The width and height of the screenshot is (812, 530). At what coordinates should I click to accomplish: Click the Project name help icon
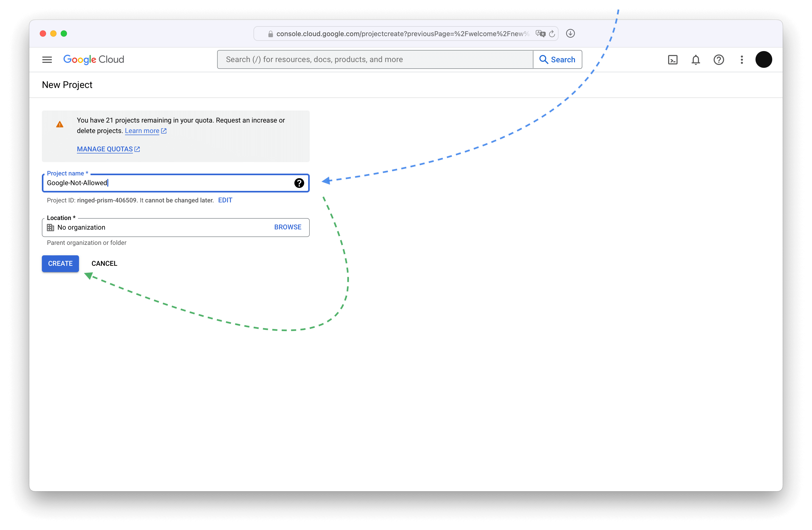(299, 183)
